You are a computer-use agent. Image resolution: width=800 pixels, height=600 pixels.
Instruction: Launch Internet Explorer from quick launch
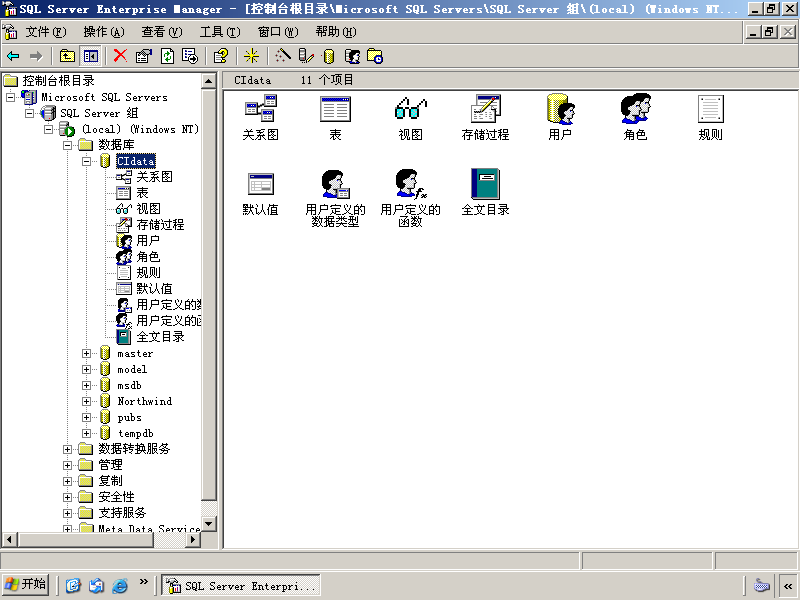pos(119,585)
